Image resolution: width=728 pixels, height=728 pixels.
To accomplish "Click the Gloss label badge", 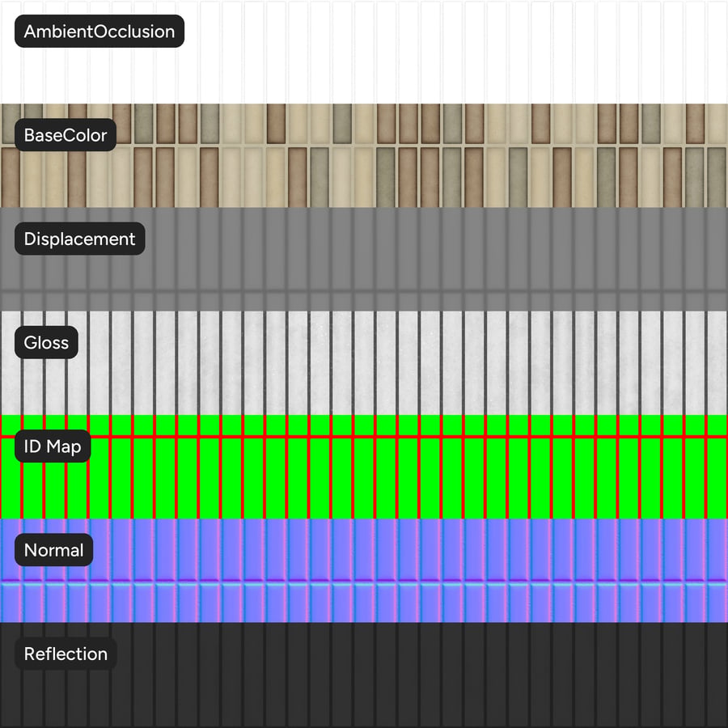I will coord(46,342).
